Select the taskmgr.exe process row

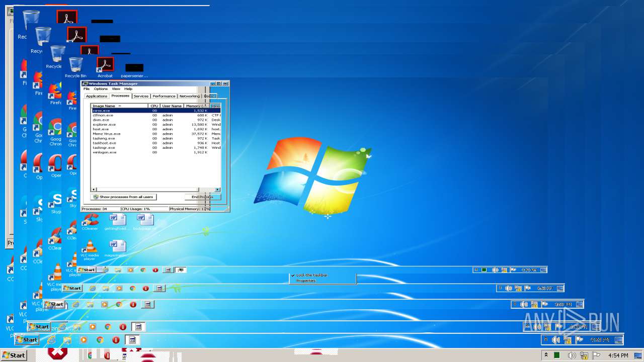tap(155, 148)
